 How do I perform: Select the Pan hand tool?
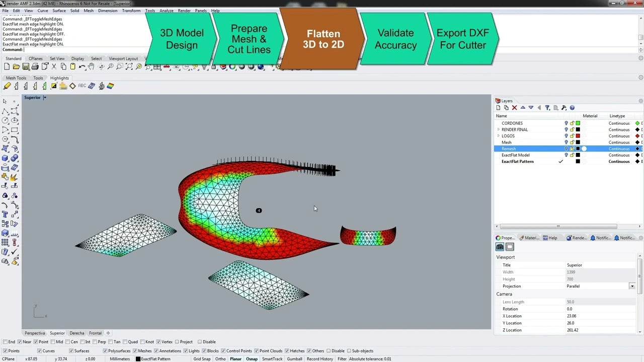[91, 67]
